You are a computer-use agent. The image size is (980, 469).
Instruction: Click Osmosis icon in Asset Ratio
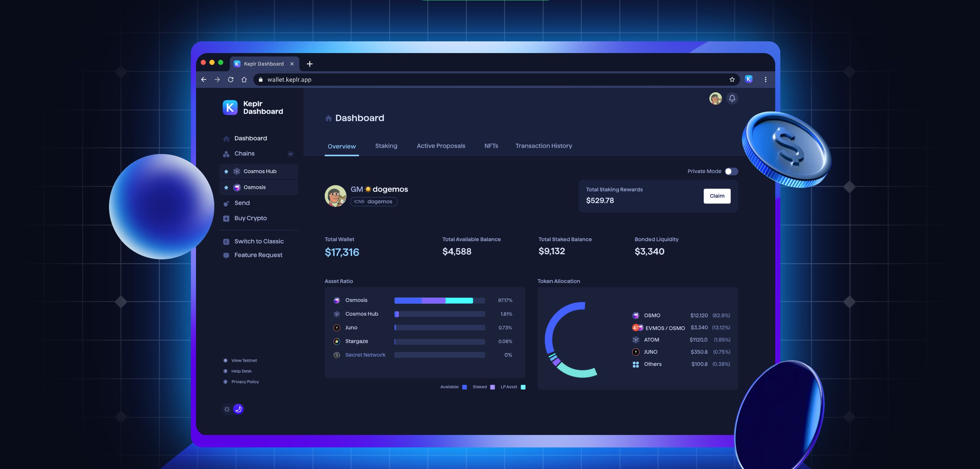337,301
